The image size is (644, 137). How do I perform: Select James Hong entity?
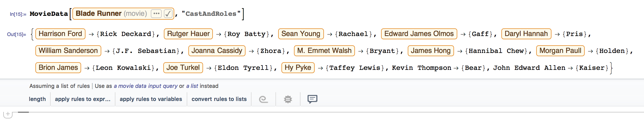pos(431,51)
